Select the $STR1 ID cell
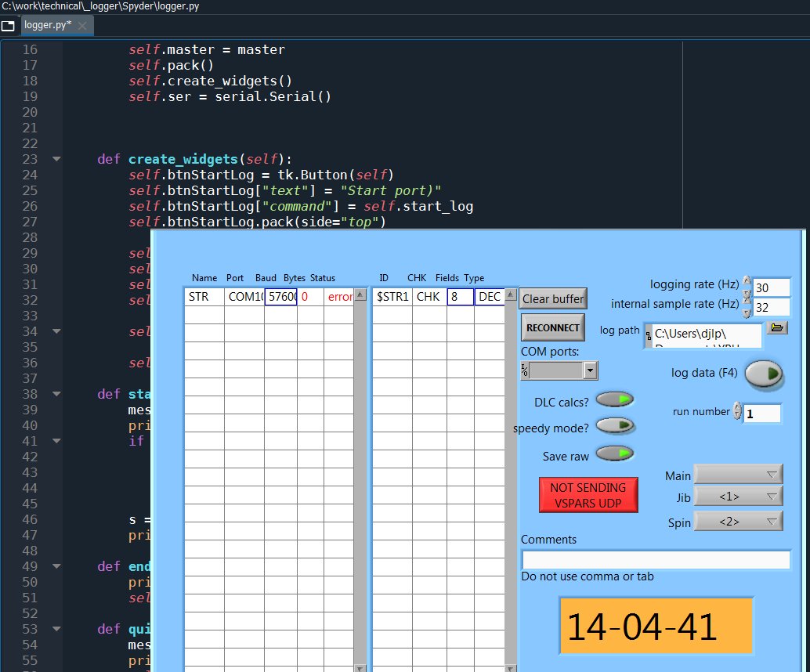This screenshot has height=672, width=810. coord(392,297)
